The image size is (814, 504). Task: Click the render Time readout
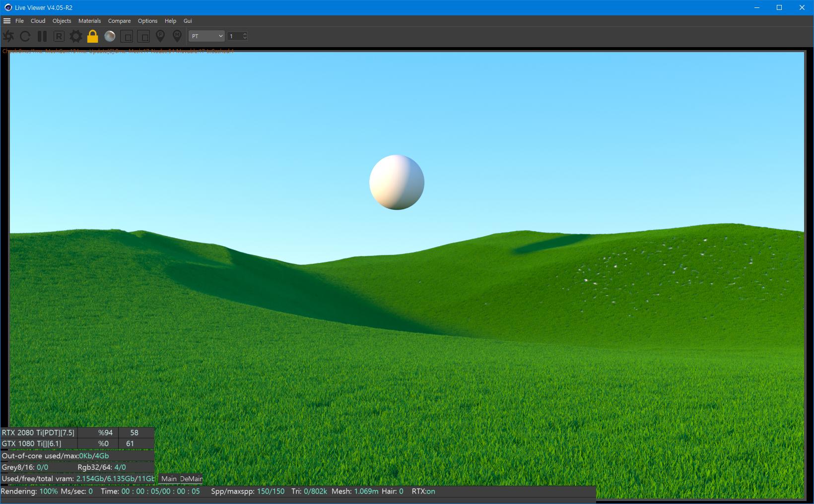150,491
